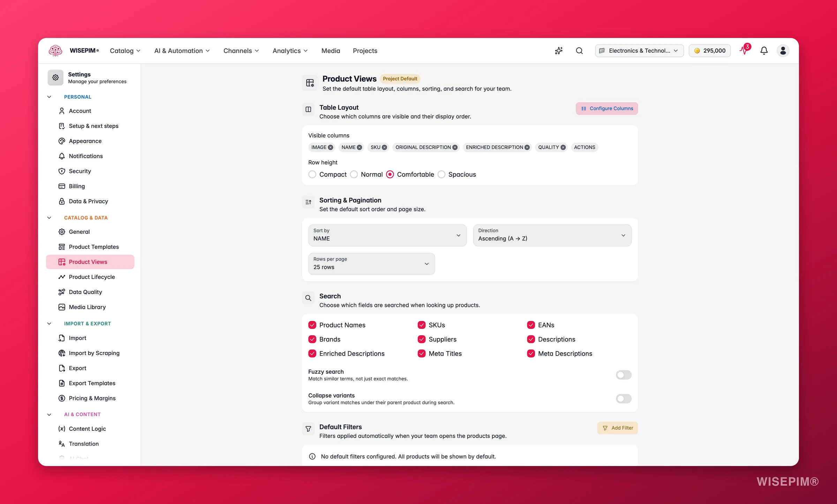Click the Search section magnifier icon
Screen dimensions: 837x504
point(308,298)
